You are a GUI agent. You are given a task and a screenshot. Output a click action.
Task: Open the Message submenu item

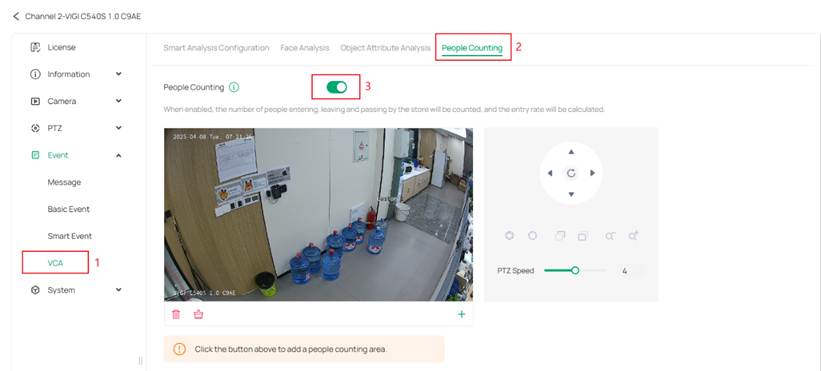click(64, 182)
